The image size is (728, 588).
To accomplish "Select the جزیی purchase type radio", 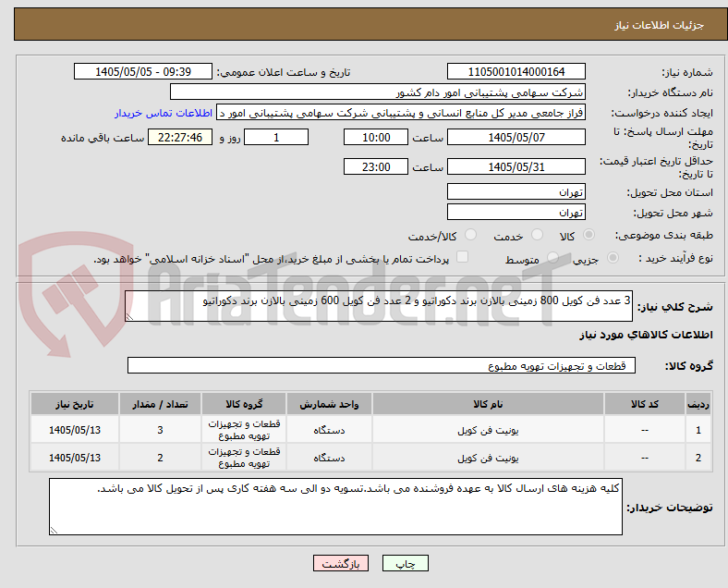I will (x=613, y=258).
